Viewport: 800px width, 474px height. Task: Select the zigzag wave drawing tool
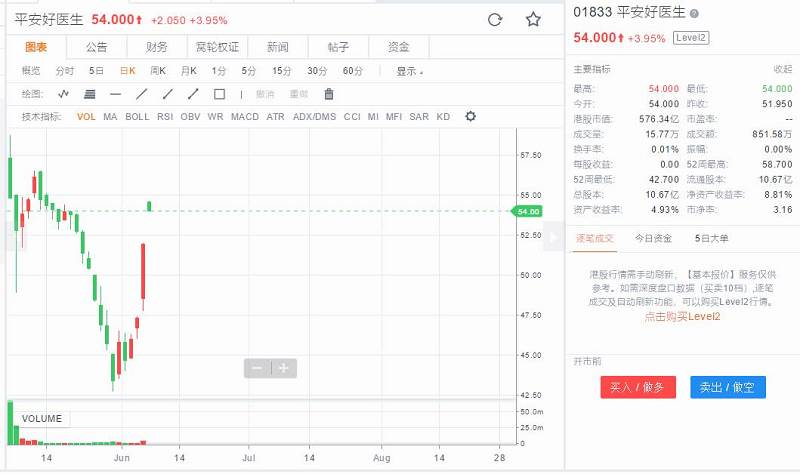pyautogui.click(x=64, y=94)
